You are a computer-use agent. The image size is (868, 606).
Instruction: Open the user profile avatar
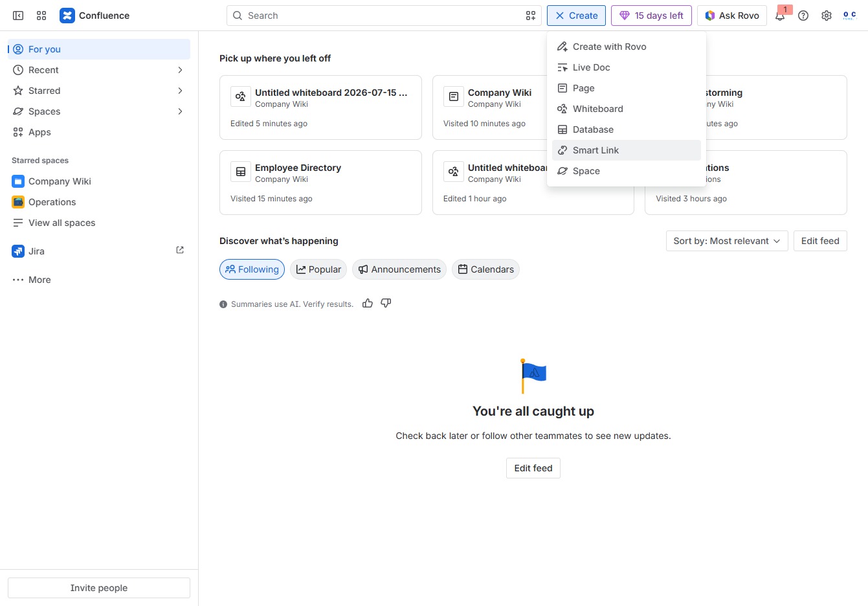[x=849, y=16]
